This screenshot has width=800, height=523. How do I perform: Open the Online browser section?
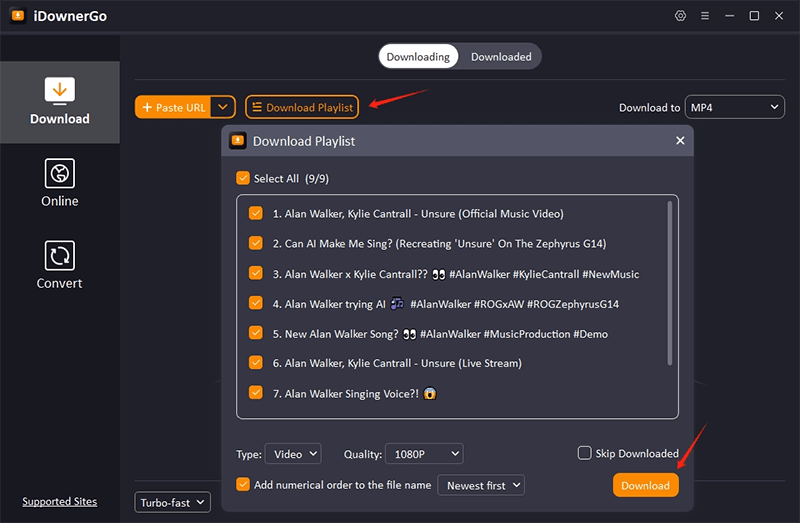[x=60, y=183]
